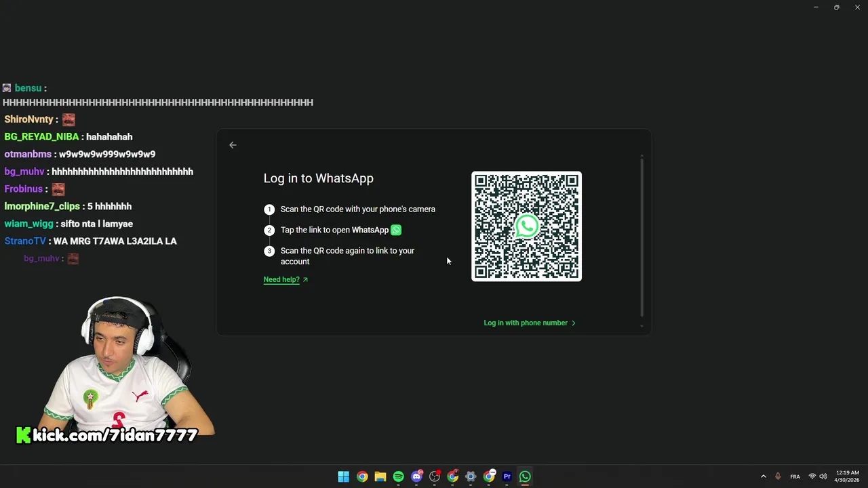Click the emote next to ShiroNvnty

(x=68, y=119)
